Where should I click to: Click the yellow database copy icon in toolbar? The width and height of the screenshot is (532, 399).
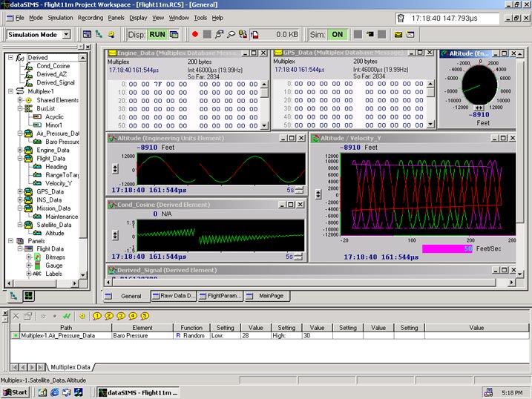point(243,34)
